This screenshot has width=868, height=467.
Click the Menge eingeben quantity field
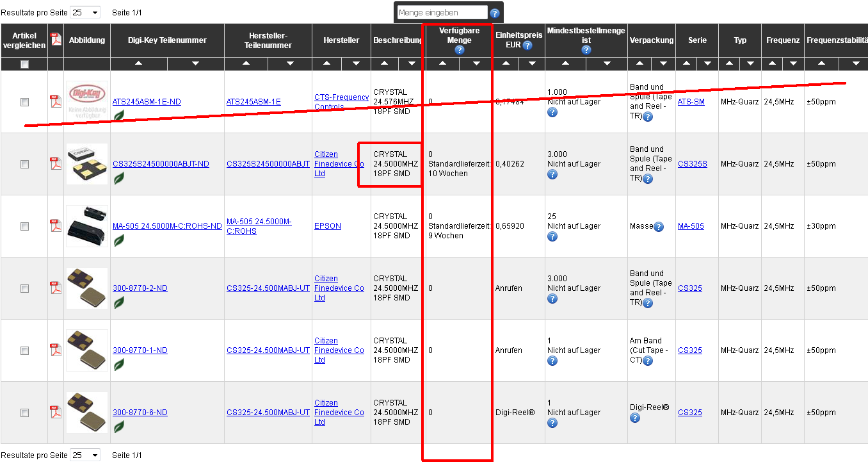click(442, 13)
